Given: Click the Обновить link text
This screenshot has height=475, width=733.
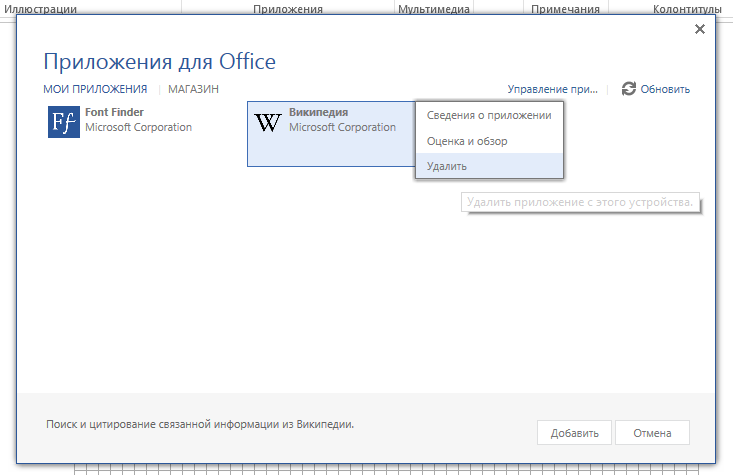Looking at the screenshot, I should pos(665,89).
